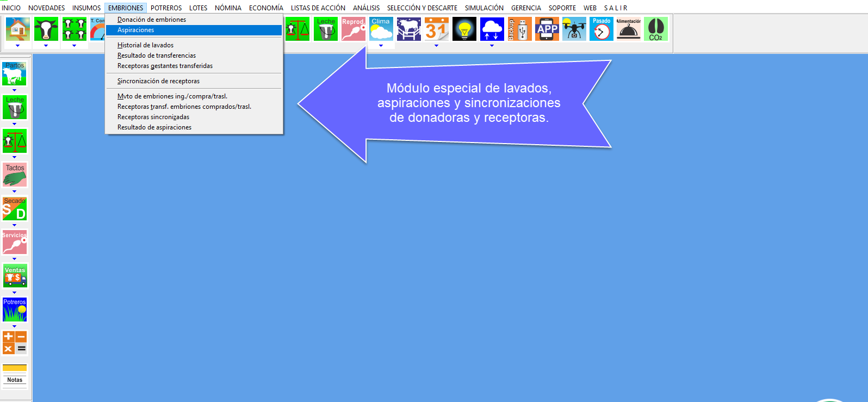Open the orange calculator sidebar icon

click(15, 343)
